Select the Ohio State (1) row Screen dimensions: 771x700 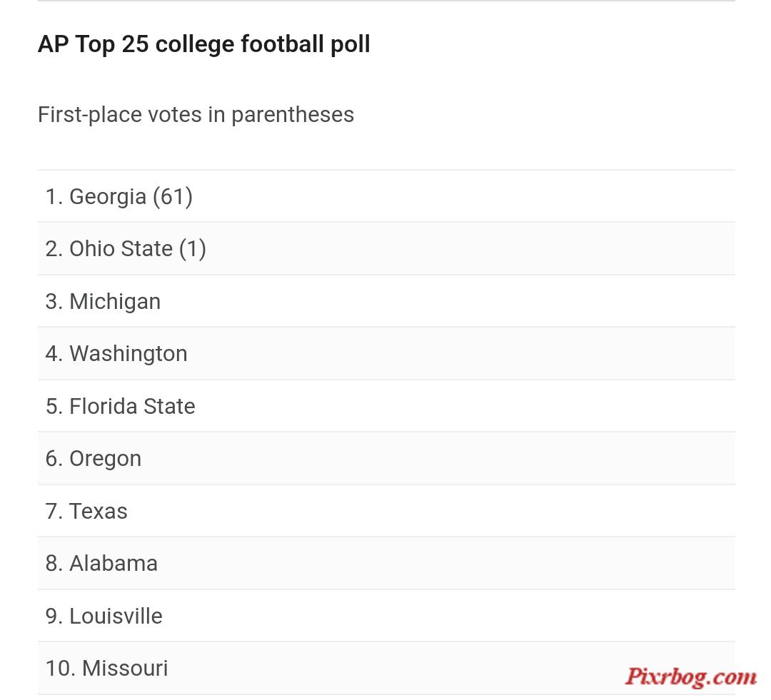(x=386, y=249)
